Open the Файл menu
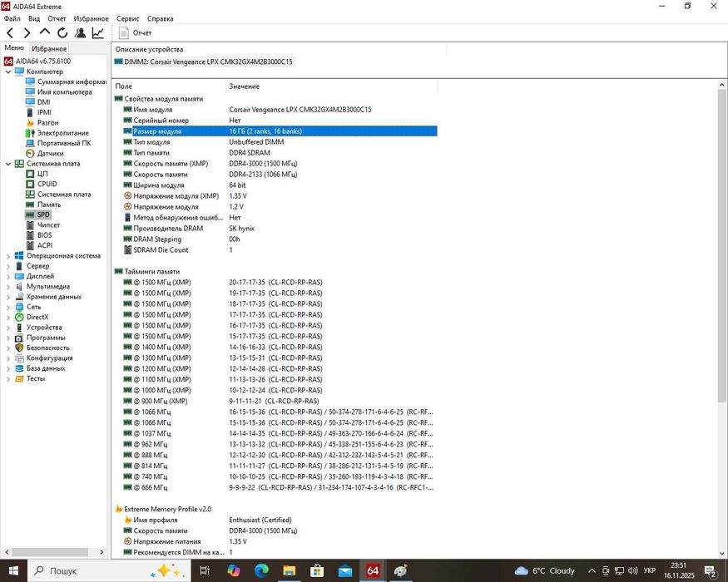This screenshot has width=728, height=582. pyautogui.click(x=12, y=18)
